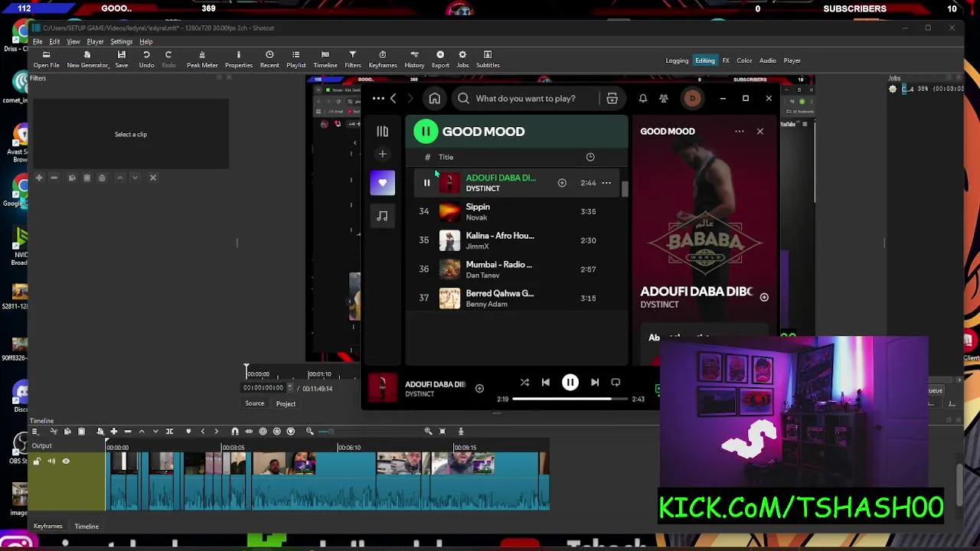Open the File menu
The height and width of the screenshot is (551, 980).
[x=38, y=41]
